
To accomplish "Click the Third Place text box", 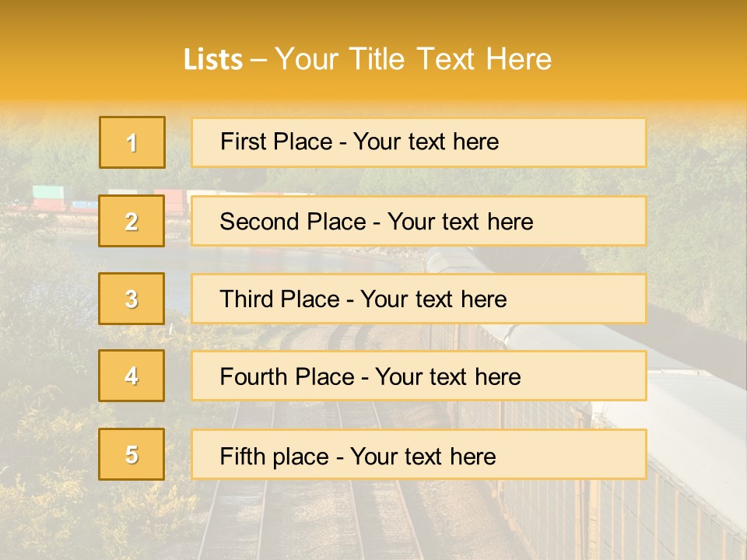I will (419, 299).
